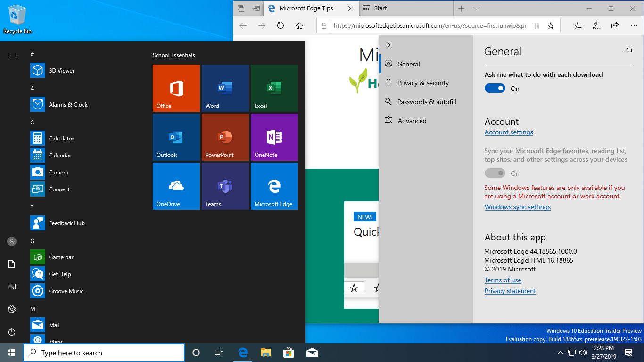This screenshot has height=362, width=644.
Task: Open Account settings link
Action: tap(509, 132)
